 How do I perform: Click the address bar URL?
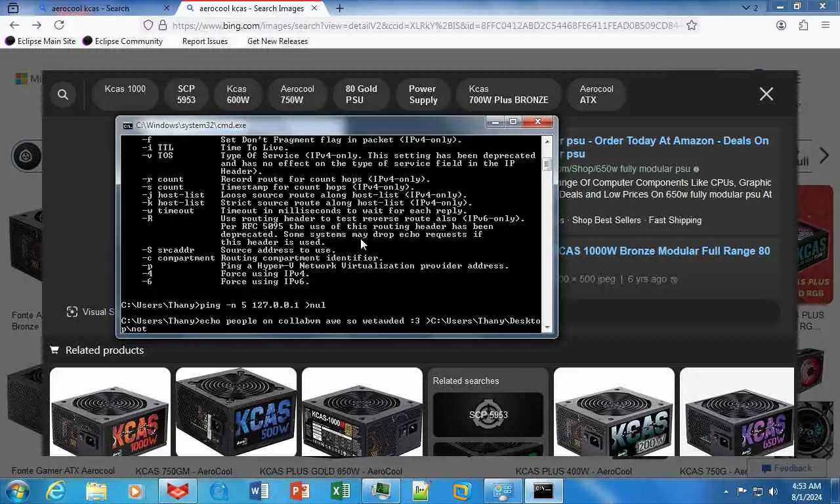(427, 25)
